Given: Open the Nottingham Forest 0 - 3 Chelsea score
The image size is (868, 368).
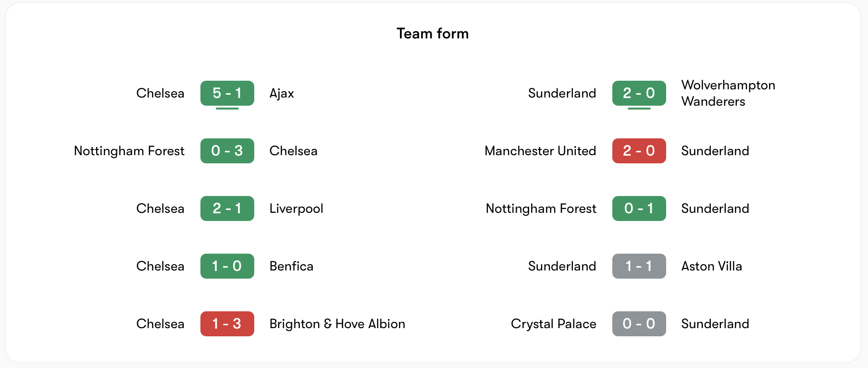Looking at the screenshot, I should pos(227,151).
